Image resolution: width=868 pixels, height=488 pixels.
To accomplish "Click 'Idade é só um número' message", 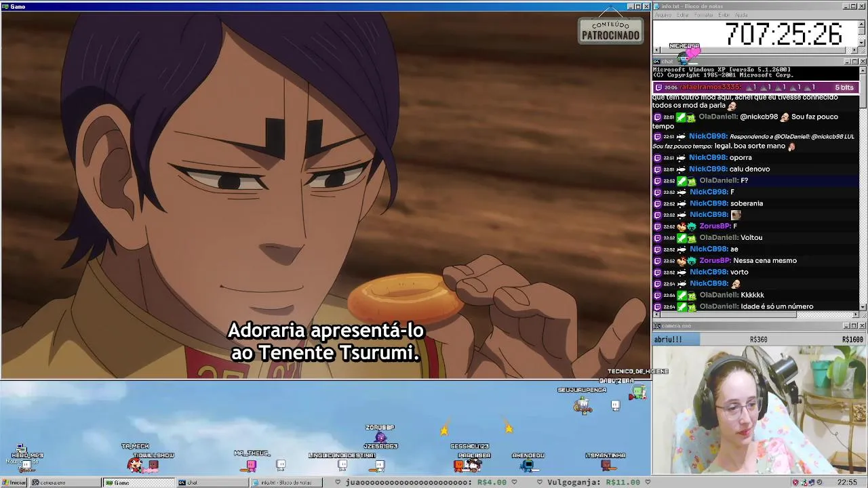I will pos(777,306).
